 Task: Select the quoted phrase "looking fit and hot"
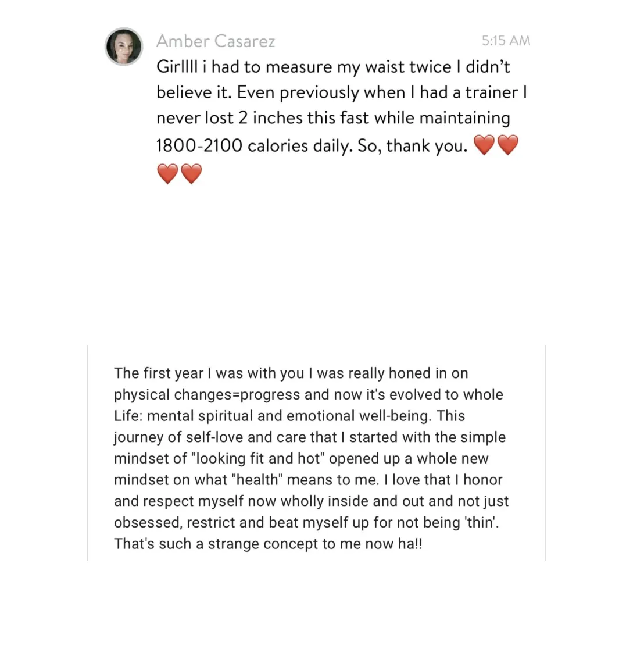259,458
